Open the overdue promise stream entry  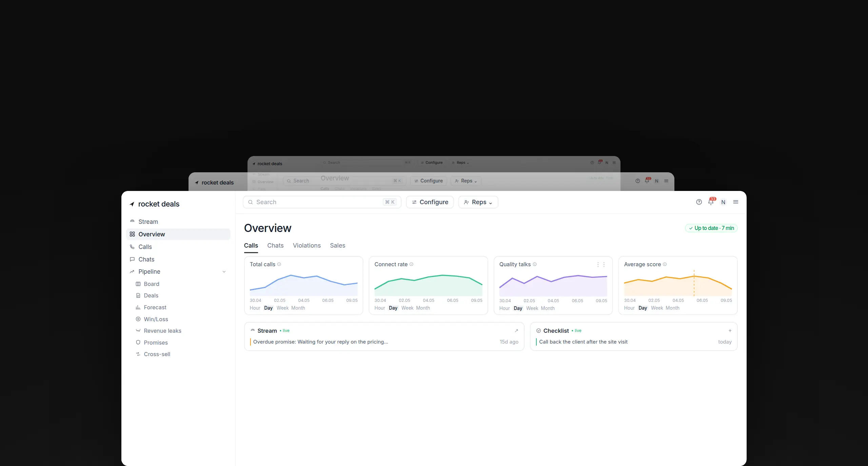[384, 342]
